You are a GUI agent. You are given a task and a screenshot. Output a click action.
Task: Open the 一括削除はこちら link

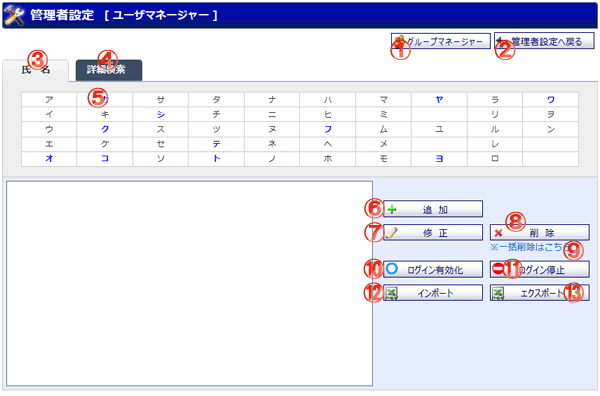(531, 247)
